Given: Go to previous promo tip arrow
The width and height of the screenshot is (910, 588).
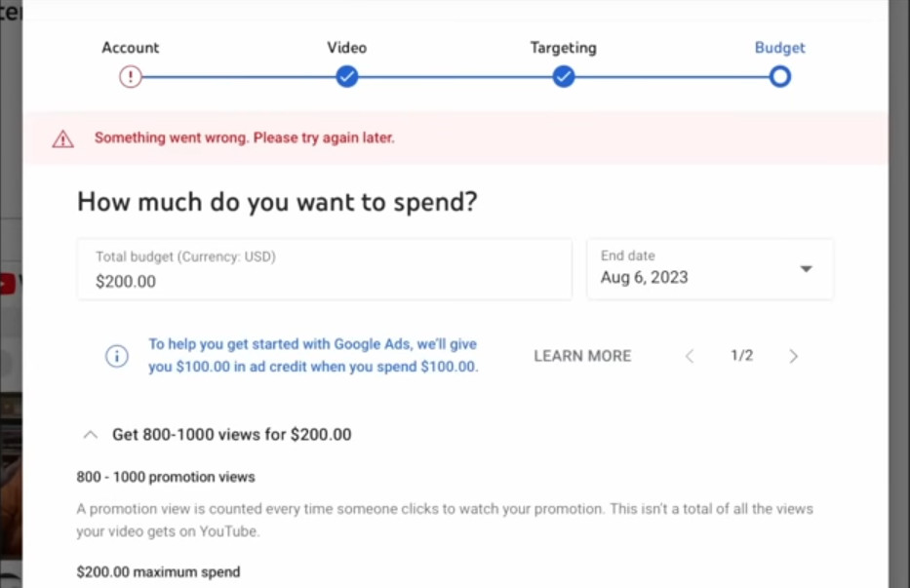Looking at the screenshot, I should (690, 356).
